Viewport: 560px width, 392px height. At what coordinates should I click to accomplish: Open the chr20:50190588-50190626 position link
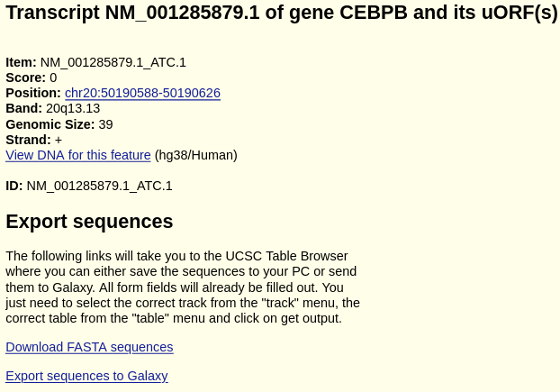click(142, 93)
